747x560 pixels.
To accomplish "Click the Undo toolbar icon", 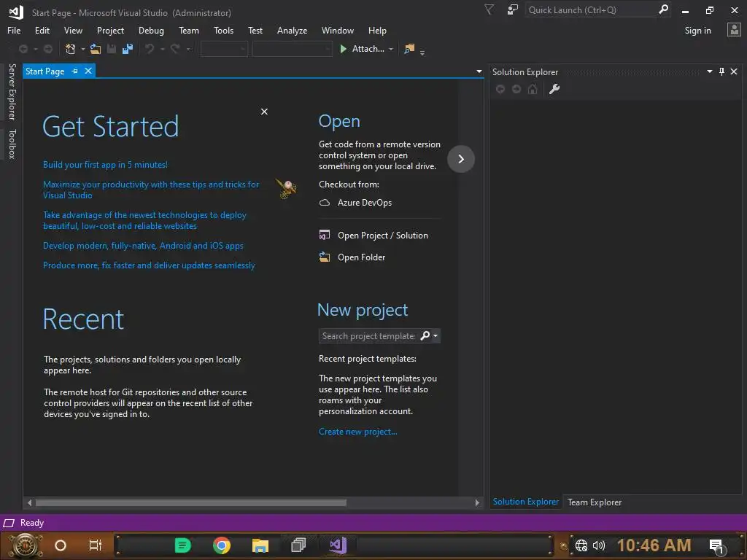I will point(150,49).
